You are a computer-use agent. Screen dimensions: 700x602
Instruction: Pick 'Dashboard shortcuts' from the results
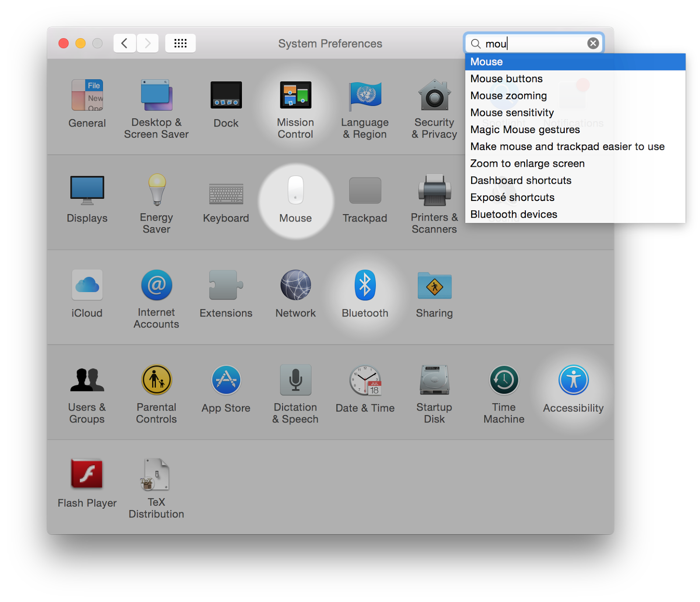pyautogui.click(x=575, y=180)
